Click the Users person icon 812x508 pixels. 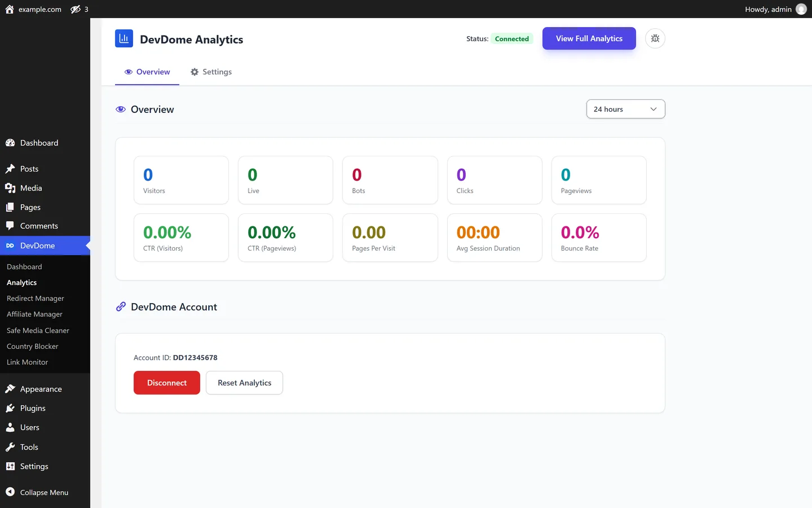pyautogui.click(x=10, y=427)
